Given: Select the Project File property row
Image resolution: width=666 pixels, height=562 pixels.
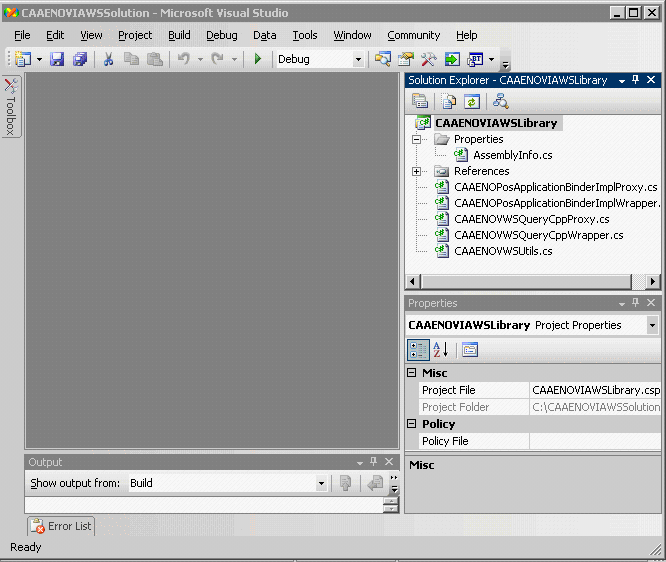Looking at the screenshot, I should (x=540, y=390).
